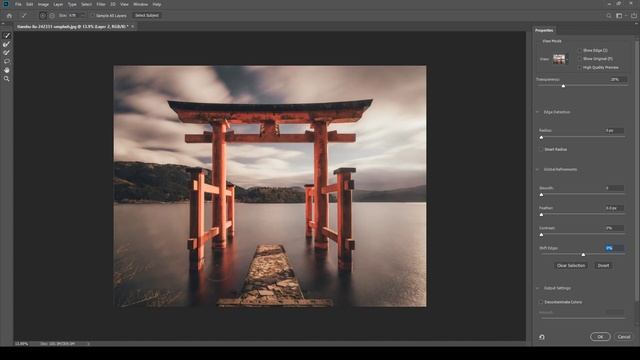Image resolution: width=640 pixels, height=360 pixels.
Task: Confirm with the OK button
Action: coord(600,337)
